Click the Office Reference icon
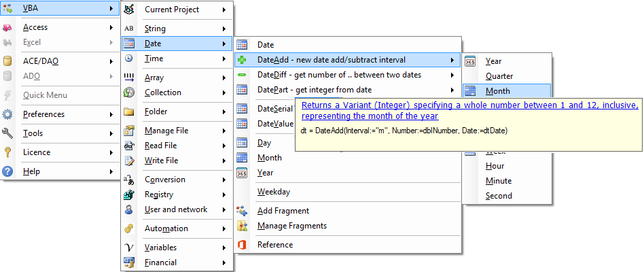The image size is (644, 272). coord(242,245)
